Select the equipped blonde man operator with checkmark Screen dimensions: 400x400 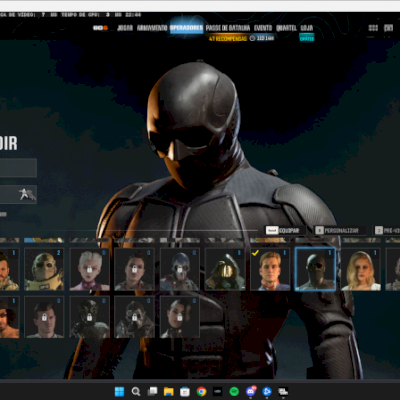270,269
